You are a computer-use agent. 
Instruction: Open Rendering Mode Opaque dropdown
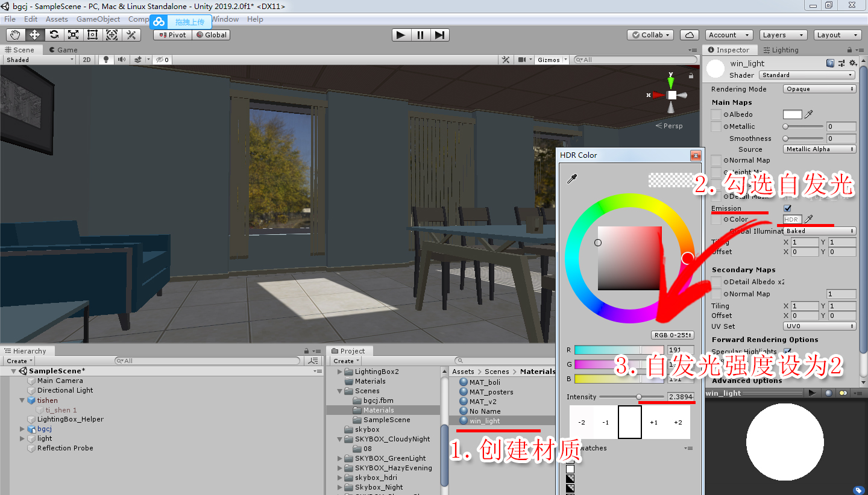820,89
